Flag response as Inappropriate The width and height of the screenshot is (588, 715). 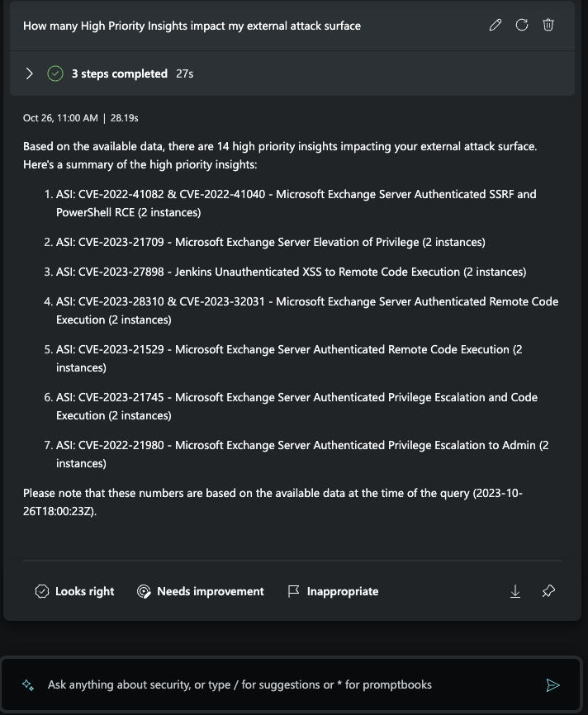point(333,591)
